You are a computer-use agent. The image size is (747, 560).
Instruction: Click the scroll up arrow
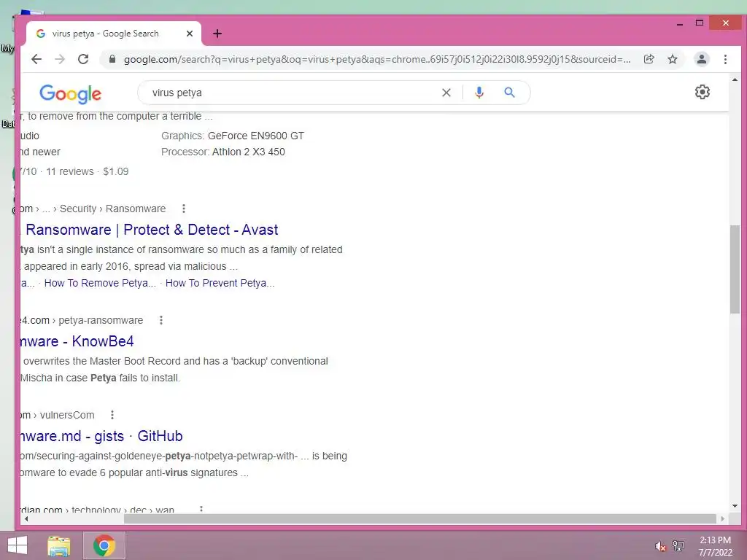click(x=735, y=79)
